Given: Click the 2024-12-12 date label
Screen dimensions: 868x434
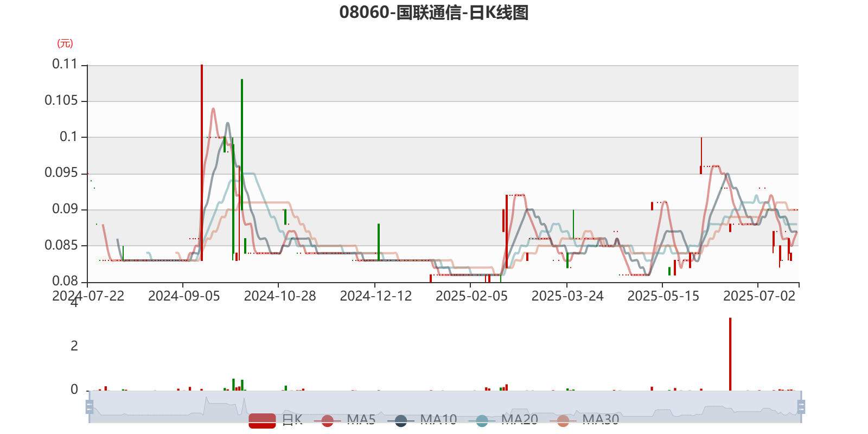Looking at the screenshot, I should [376, 296].
